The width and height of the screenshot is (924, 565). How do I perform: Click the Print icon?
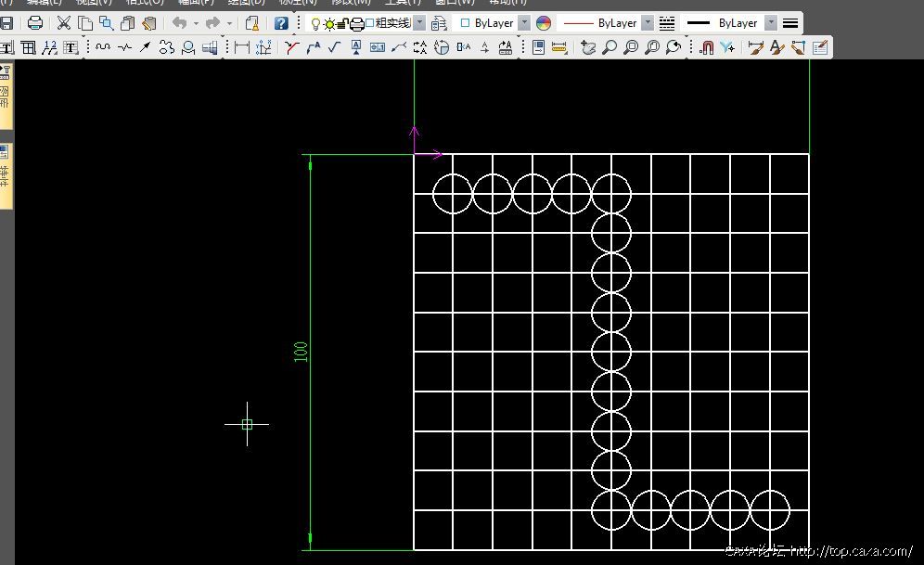[35, 23]
